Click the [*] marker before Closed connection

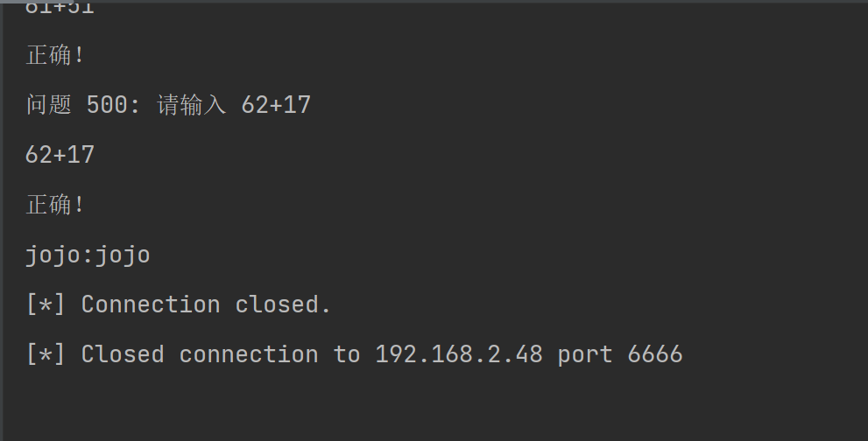(x=46, y=354)
